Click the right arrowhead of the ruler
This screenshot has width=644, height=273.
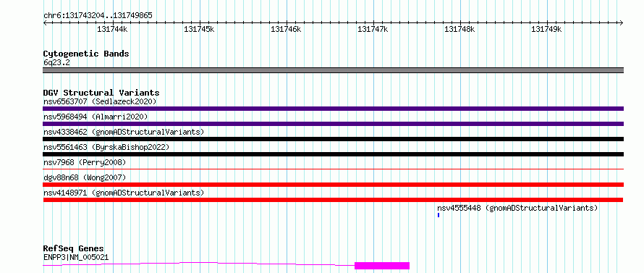click(622, 22)
